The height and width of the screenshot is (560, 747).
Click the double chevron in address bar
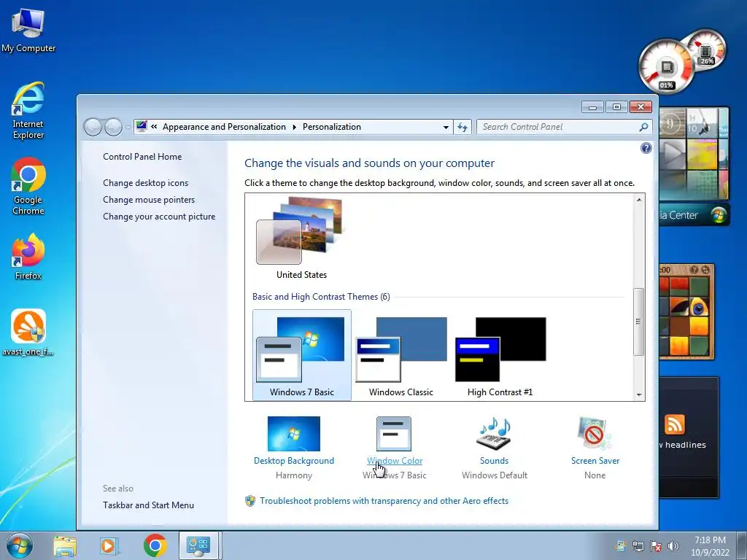[x=154, y=127]
